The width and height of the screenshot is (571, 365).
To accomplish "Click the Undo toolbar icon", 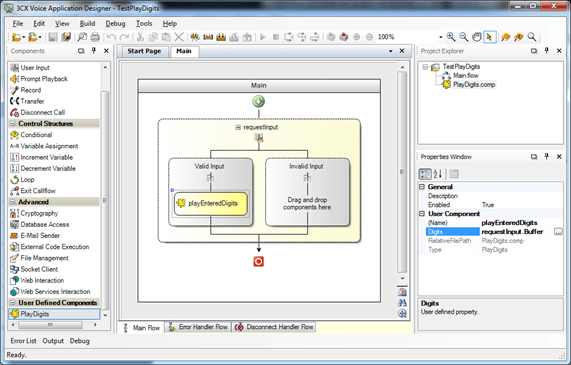I will pyautogui.click(x=111, y=37).
